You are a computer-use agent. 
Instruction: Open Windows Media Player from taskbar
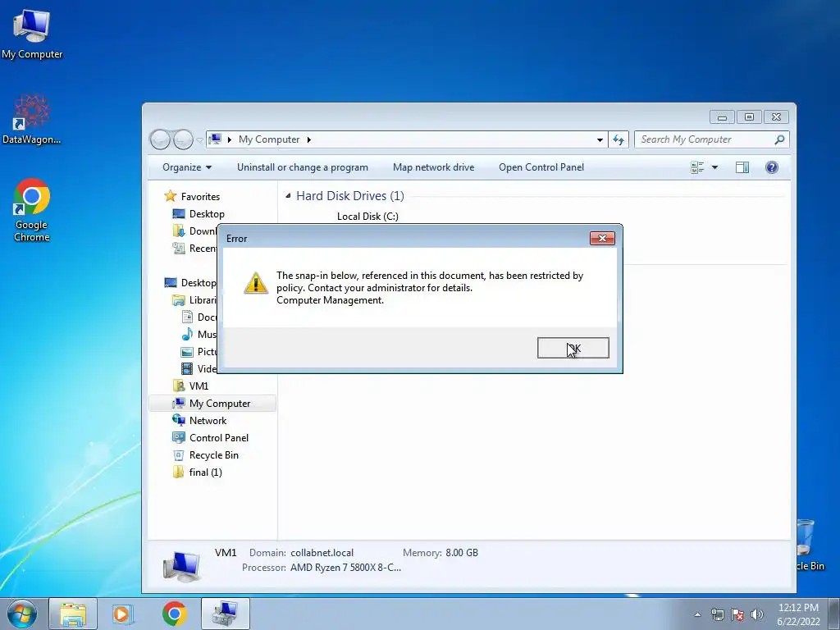123,614
